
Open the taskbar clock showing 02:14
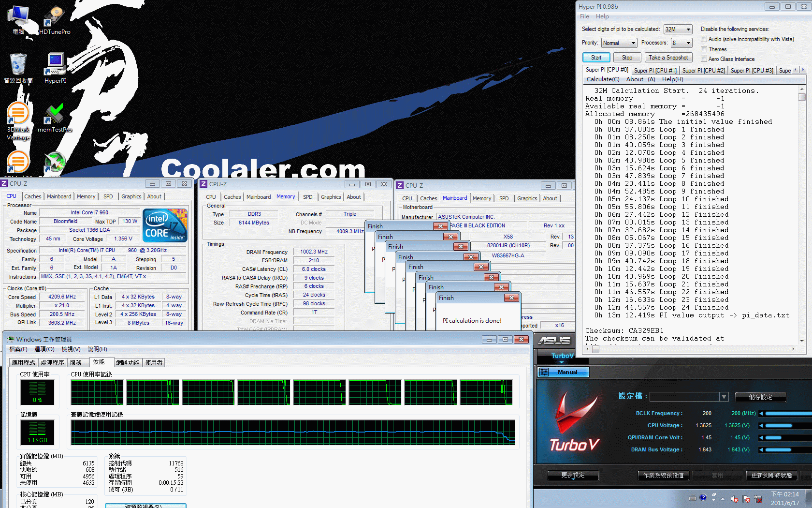click(785, 498)
